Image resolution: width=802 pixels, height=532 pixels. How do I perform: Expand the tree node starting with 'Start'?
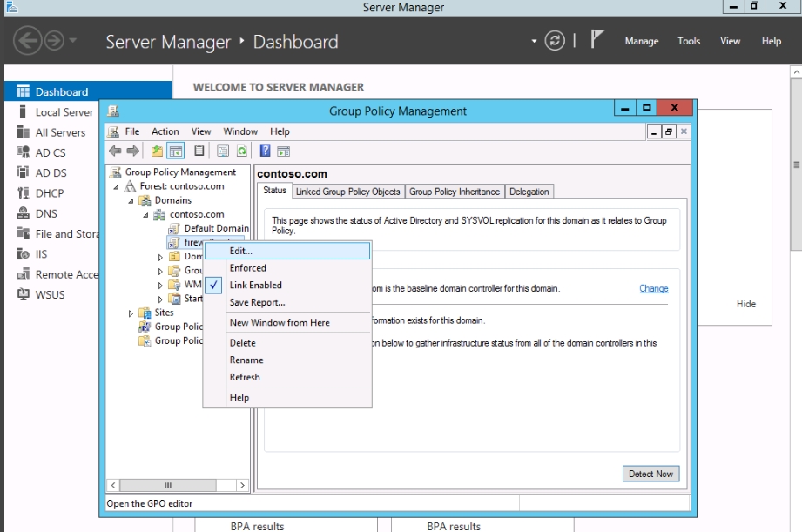pyautogui.click(x=160, y=300)
